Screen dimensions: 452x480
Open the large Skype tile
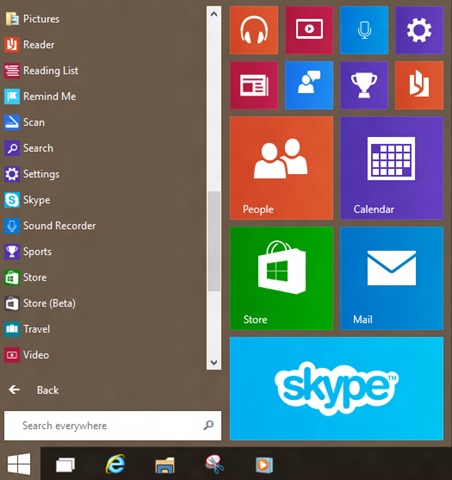pos(337,389)
